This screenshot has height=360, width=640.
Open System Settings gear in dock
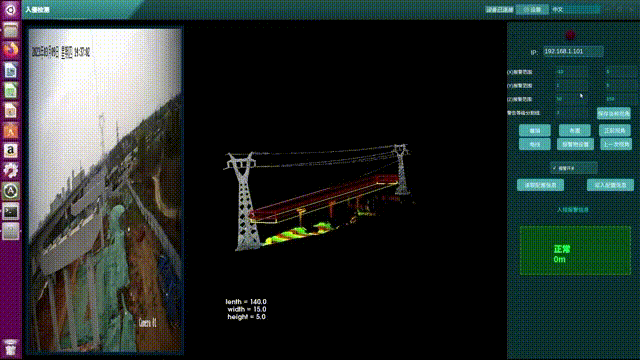pos(11,171)
